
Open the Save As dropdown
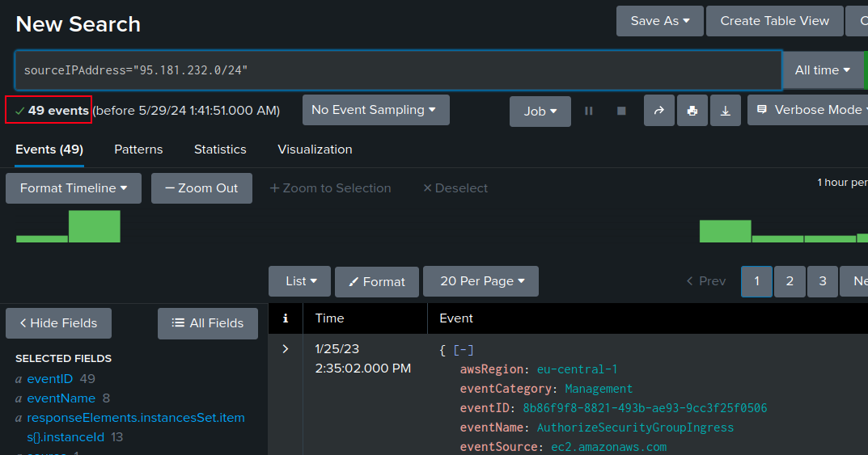(x=659, y=21)
